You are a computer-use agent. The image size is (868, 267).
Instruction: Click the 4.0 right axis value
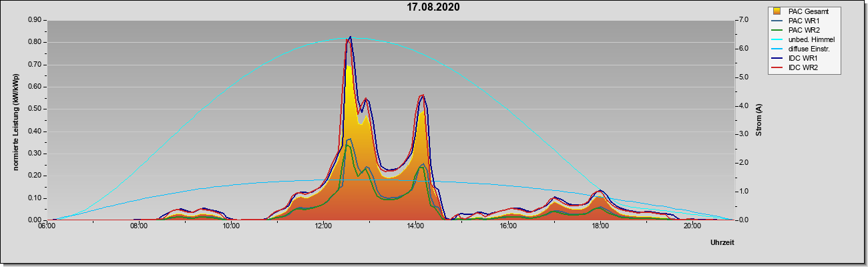tap(742, 105)
